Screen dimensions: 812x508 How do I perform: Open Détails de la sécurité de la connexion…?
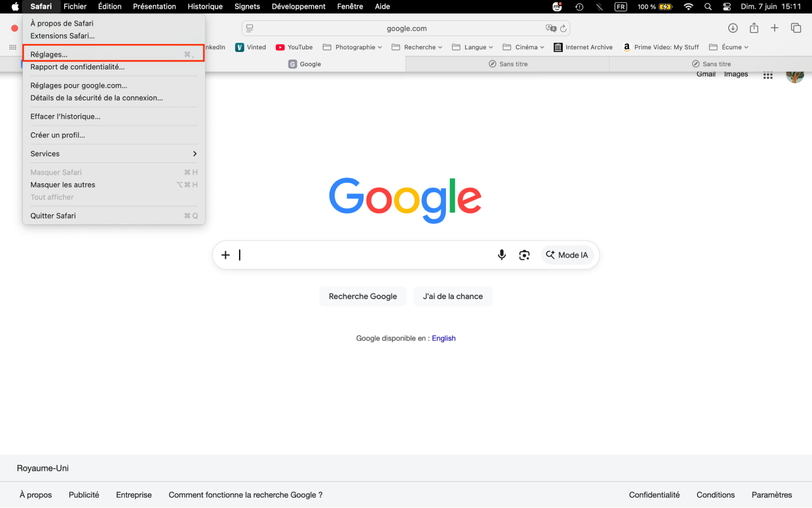(114, 98)
